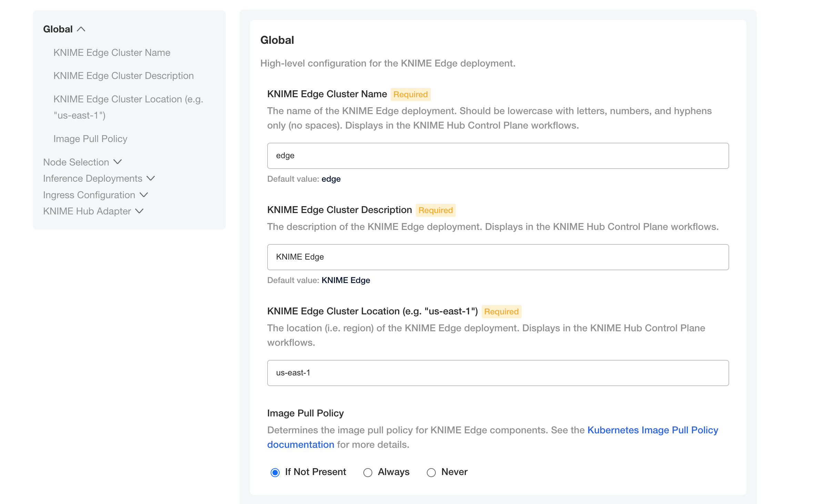815x504 pixels.
Task: Open Kubernetes Image Pull Policy documentation link
Action: point(653,430)
